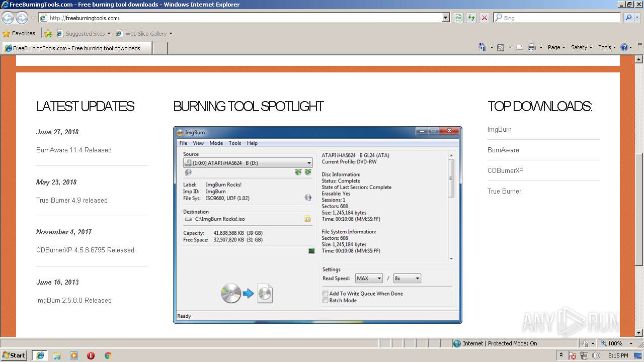
Task: Print the page using printer icon
Action: coord(532,47)
